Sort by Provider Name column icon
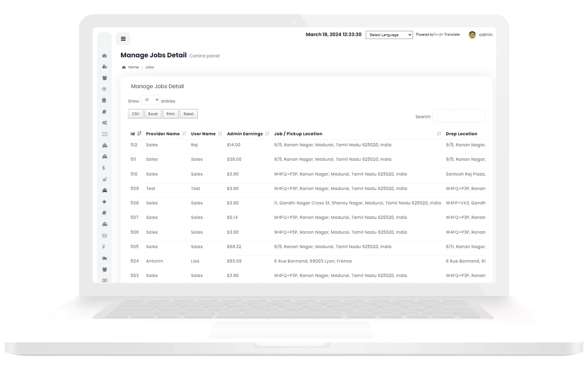The height and width of the screenshot is (372, 588). pos(184,133)
